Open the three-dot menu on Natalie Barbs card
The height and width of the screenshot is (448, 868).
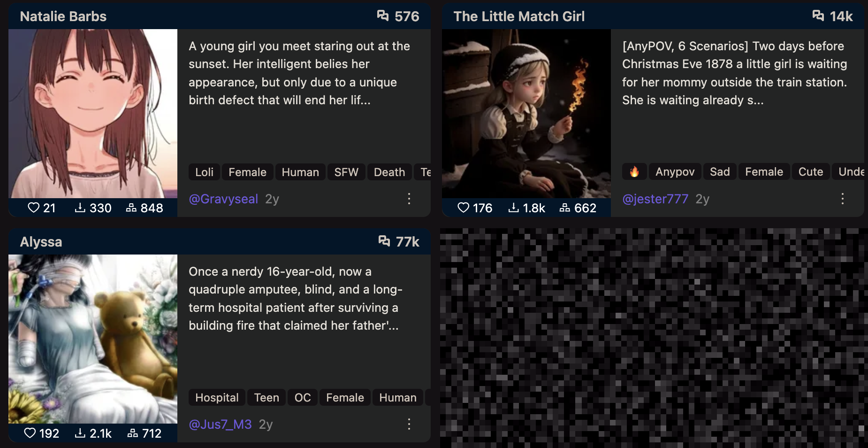[409, 199]
